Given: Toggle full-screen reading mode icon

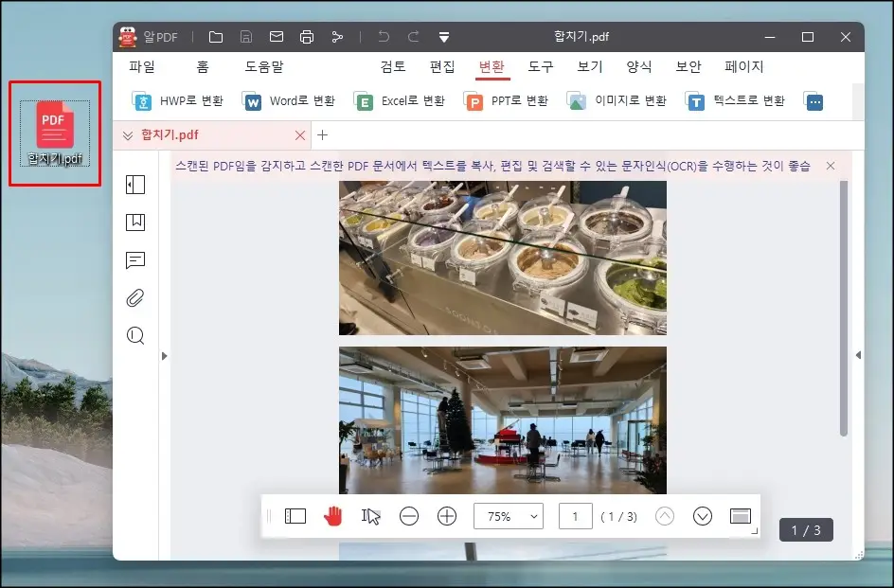Looking at the screenshot, I should [x=740, y=516].
